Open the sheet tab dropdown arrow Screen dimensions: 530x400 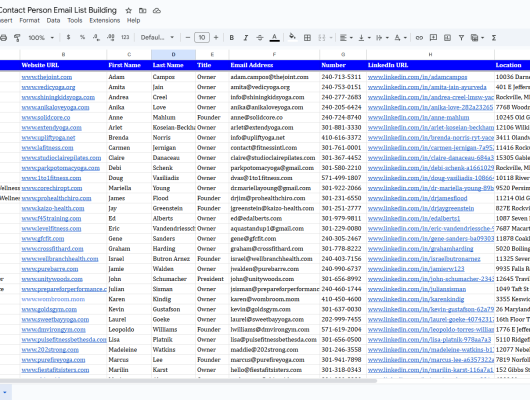click(5, 392)
